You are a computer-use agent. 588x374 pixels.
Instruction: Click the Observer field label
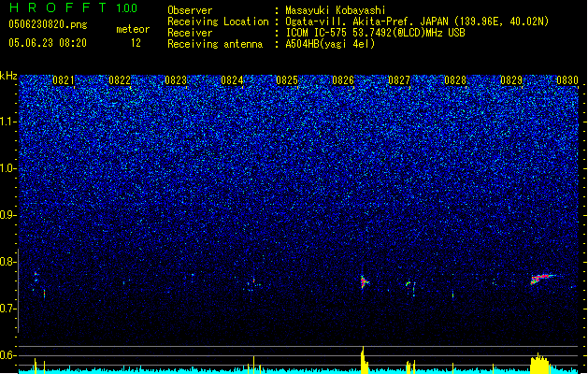[190, 10]
